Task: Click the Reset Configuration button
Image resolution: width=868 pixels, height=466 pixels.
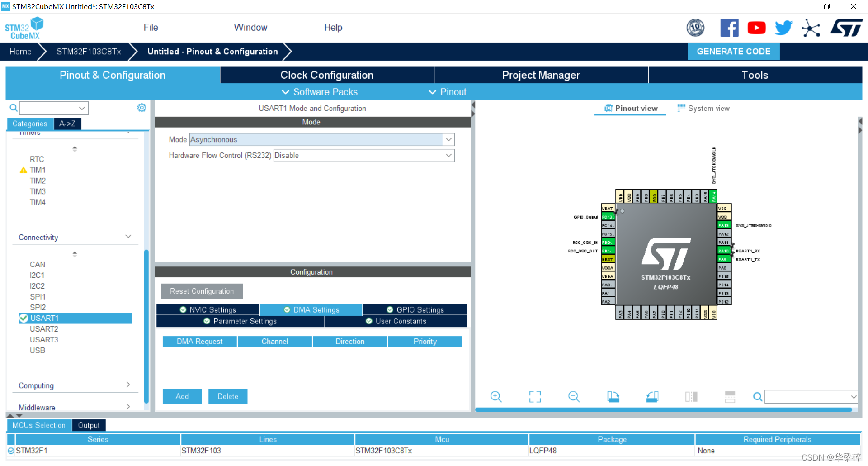Action: pyautogui.click(x=202, y=291)
